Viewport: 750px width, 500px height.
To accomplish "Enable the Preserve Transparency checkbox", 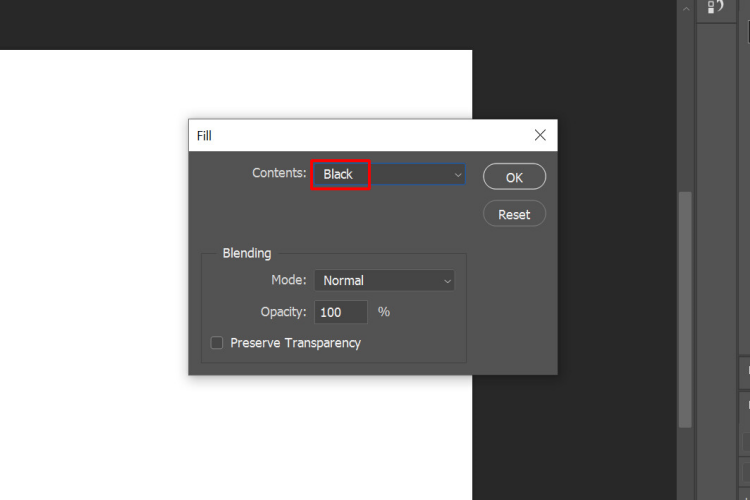I will [217, 343].
